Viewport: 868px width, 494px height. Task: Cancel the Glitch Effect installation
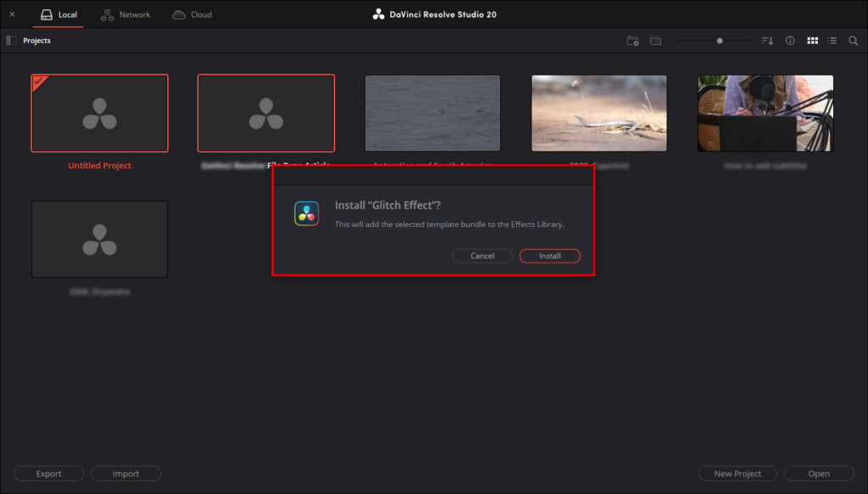[x=482, y=256]
